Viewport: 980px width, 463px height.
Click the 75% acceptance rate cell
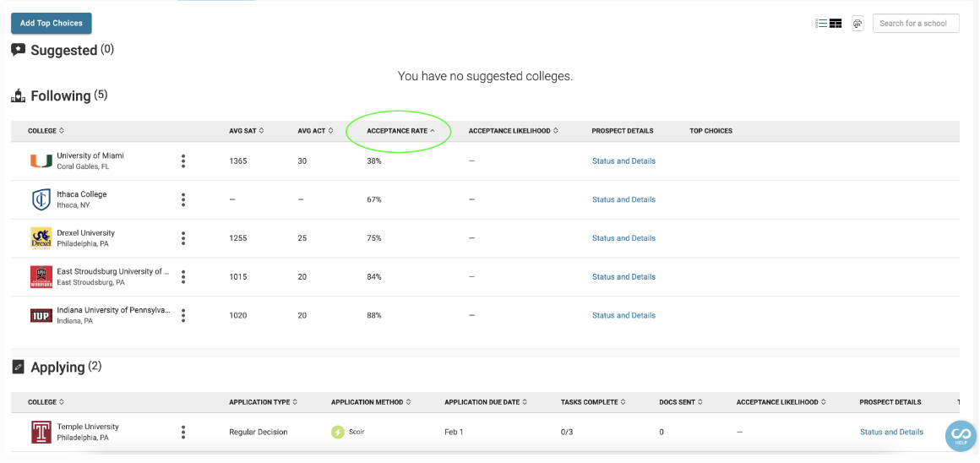click(373, 238)
